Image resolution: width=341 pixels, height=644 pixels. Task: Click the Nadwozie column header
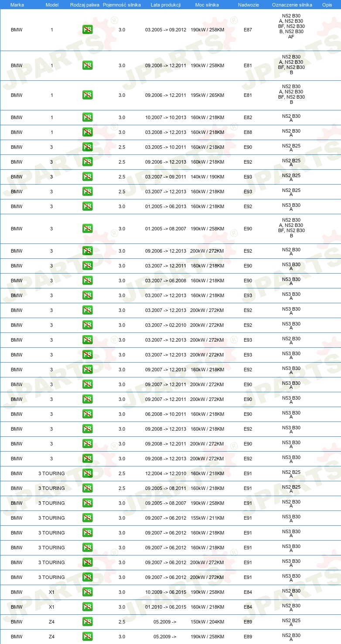[248, 4]
